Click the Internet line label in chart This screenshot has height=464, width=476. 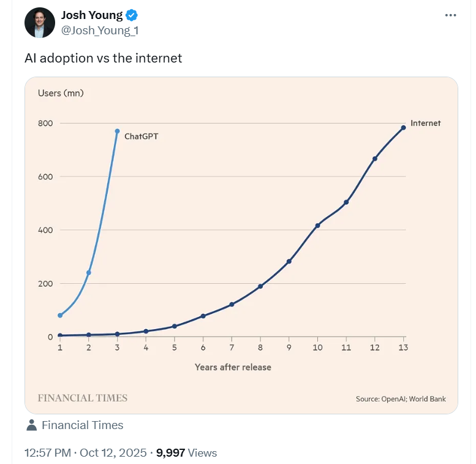coord(425,123)
